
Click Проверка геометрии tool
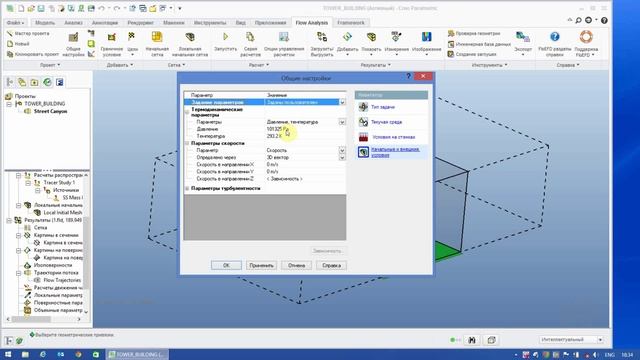(474, 33)
